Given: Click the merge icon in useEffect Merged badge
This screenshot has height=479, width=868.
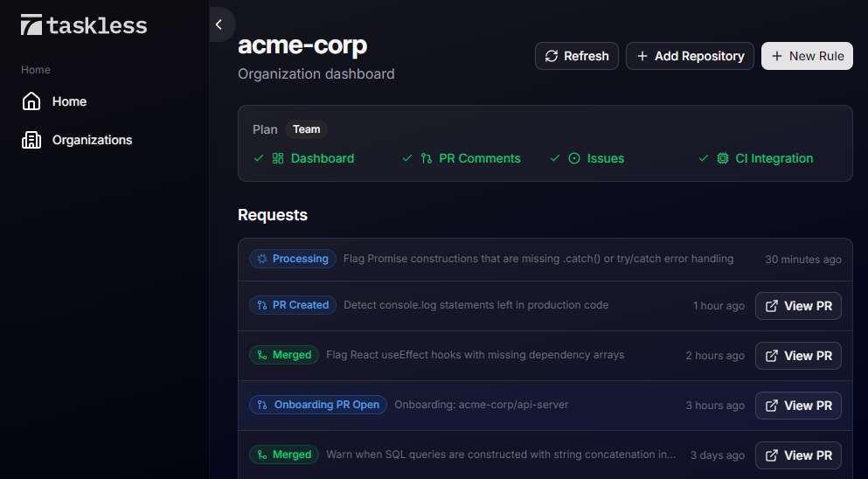Looking at the screenshot, I should [262, 355].
